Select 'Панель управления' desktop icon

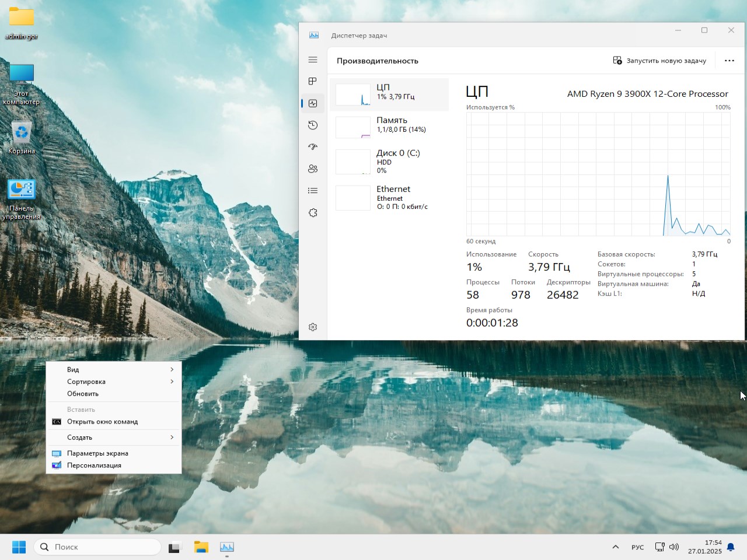click(x=22, y=199)
